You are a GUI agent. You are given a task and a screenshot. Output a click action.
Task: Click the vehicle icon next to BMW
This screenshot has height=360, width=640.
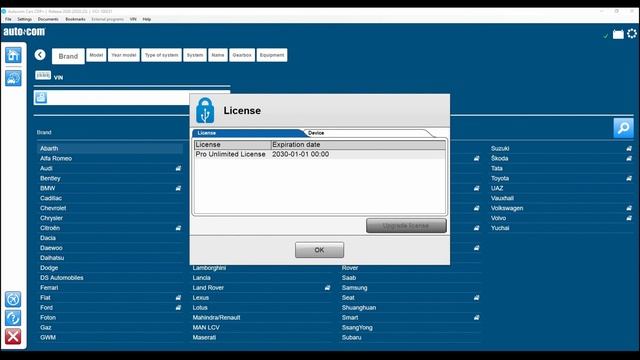point(178,188)
